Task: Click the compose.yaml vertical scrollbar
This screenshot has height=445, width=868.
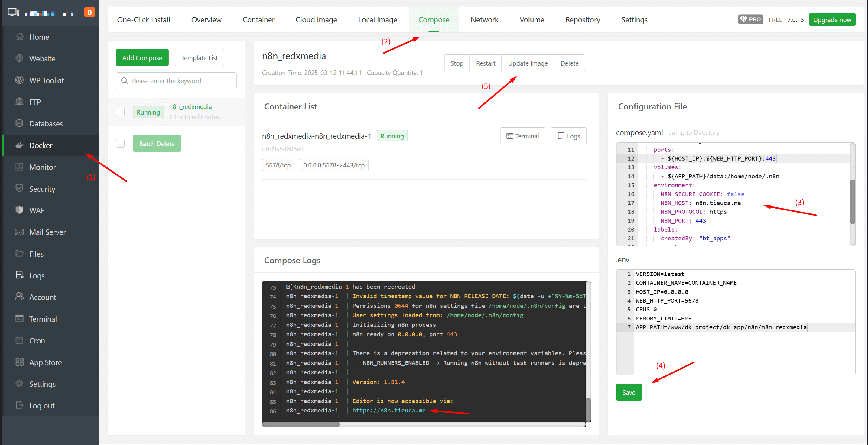Action: point(853,201)
